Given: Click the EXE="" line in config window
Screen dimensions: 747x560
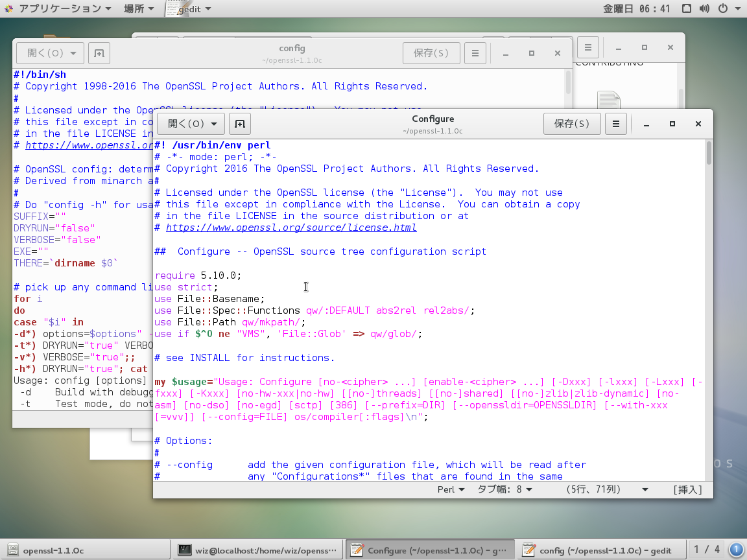Looking at the screenshot, I should 31,251.
